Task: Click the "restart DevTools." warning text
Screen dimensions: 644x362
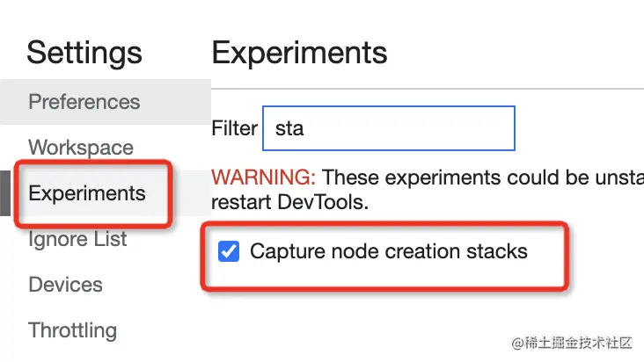Action: [289, 200]
